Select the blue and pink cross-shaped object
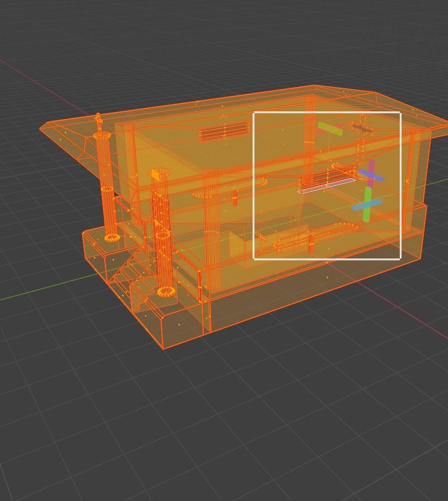The height and width of the screenshot is (501, 448). tap(370, 174)
